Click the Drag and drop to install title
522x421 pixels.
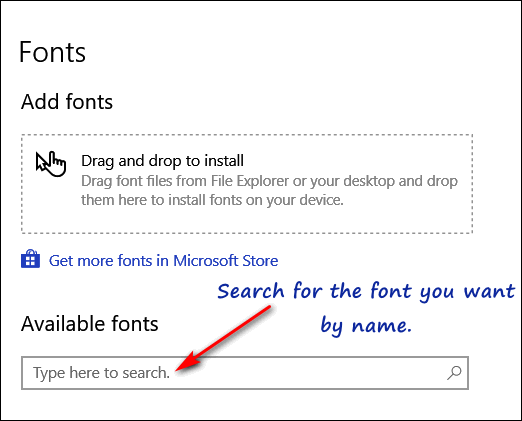(162, 161)
